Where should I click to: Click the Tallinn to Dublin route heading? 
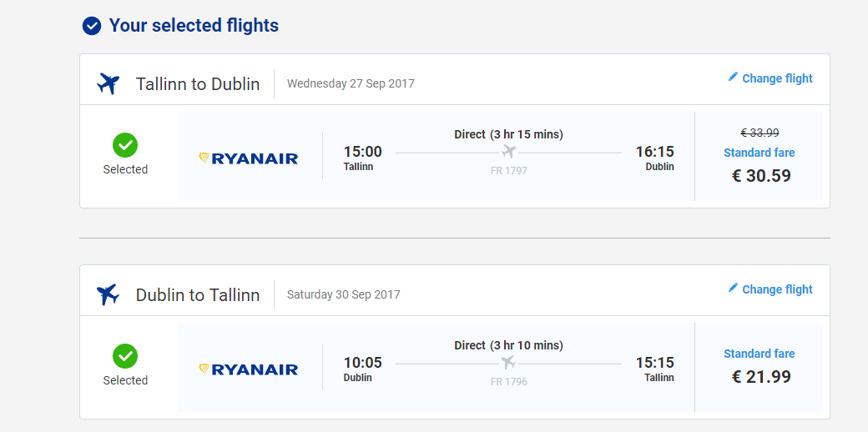[x=198, y=84]
